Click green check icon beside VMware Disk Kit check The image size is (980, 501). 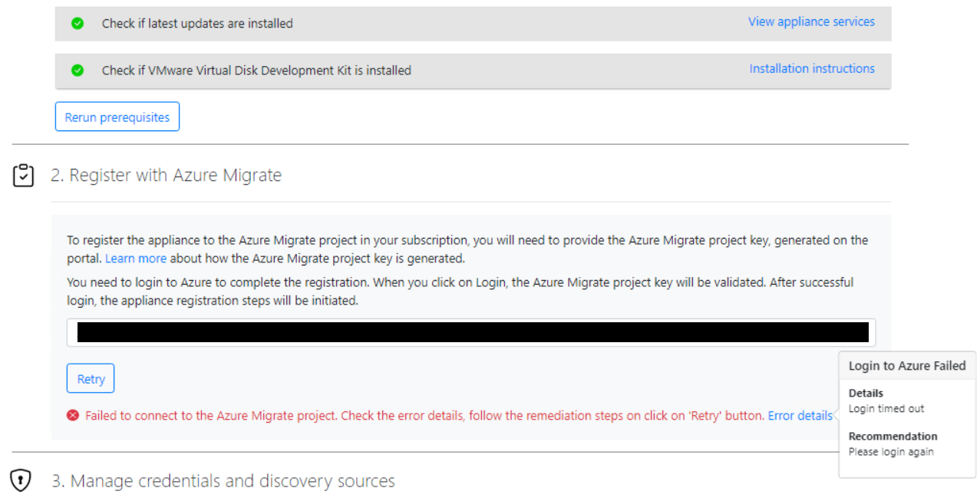point(78,71)
